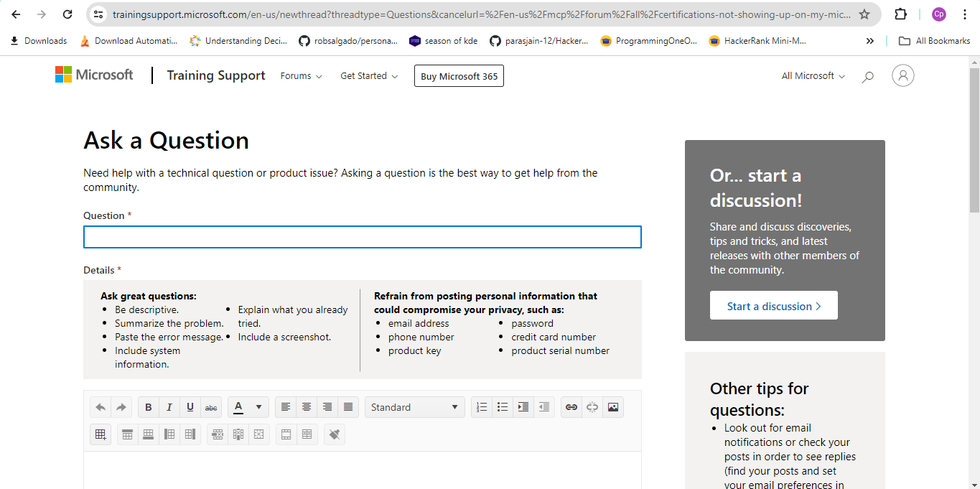Open the Understanding Deci... bookmark
This screenshot has width=980, height=489.
238,41
